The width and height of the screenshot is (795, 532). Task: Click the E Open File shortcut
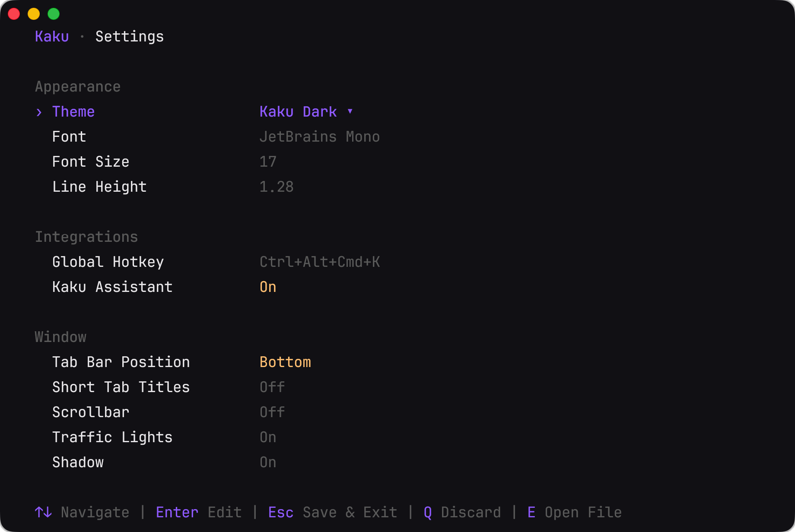(574, 513)
